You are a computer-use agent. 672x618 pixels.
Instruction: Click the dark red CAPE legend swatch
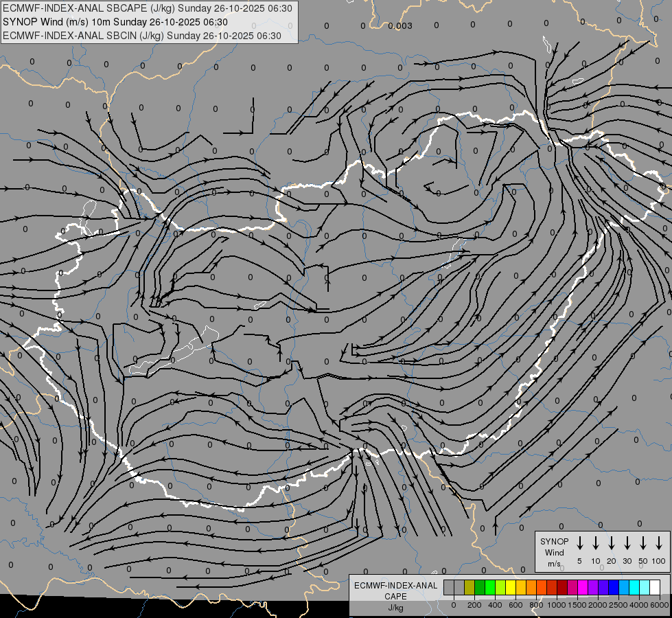(x=562, y=587)
